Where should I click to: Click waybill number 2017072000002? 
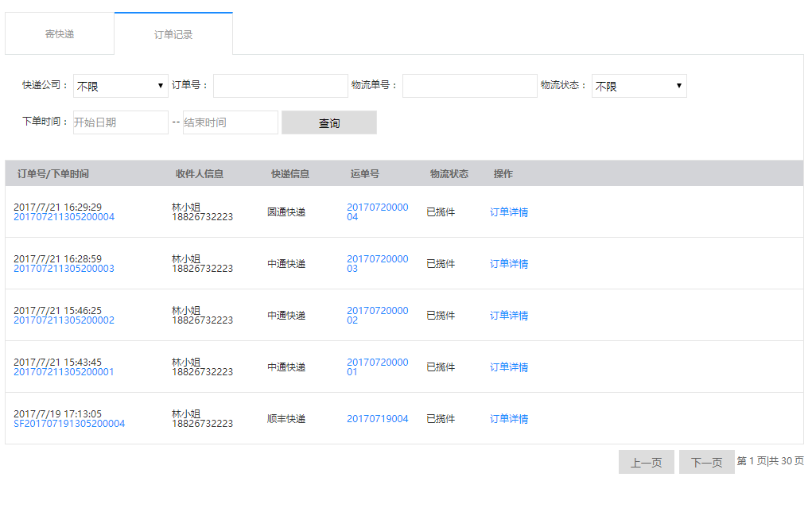tap(377, 315)
